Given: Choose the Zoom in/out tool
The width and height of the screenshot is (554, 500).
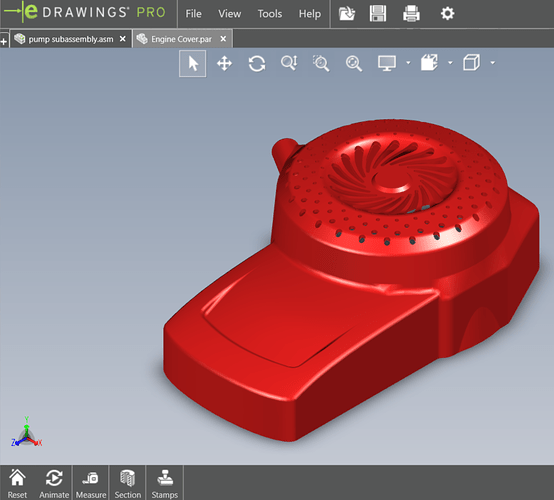Looking at the screenshot, I should pyautogui.click(x=289, y=63).
